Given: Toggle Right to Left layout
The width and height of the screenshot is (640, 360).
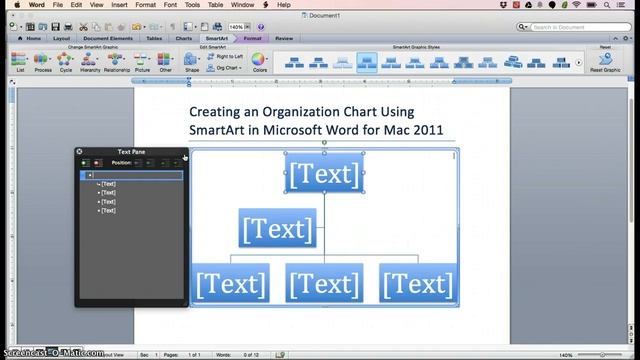Looking at the screenshot, I should (225, 56).
